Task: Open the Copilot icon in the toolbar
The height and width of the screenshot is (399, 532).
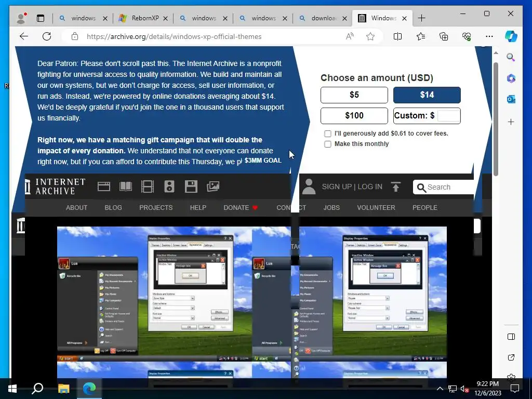Action: (x=511, y=36)
